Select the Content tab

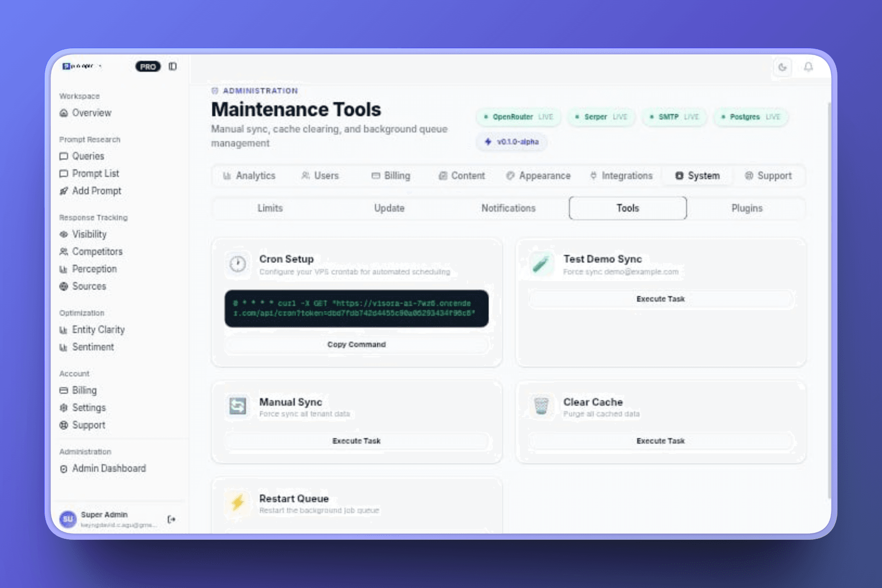(x=462, y=176)
